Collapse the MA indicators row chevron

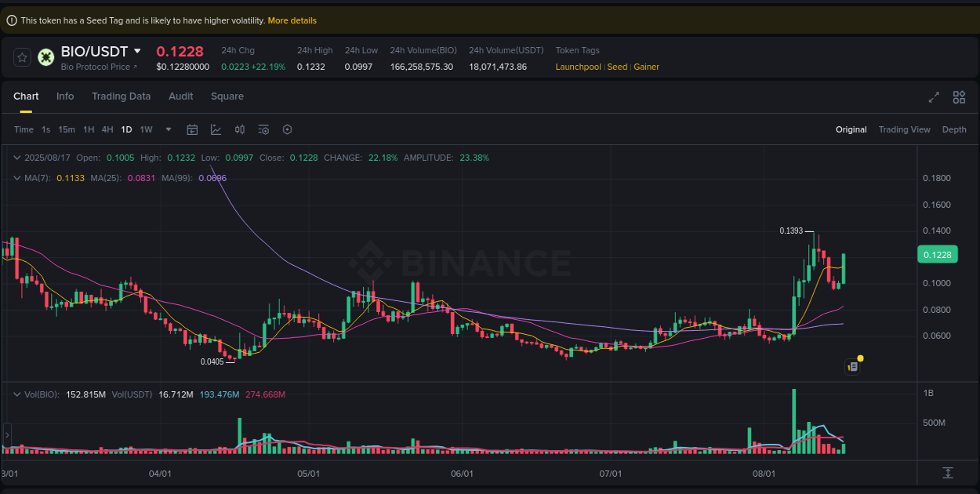point(16,178)
